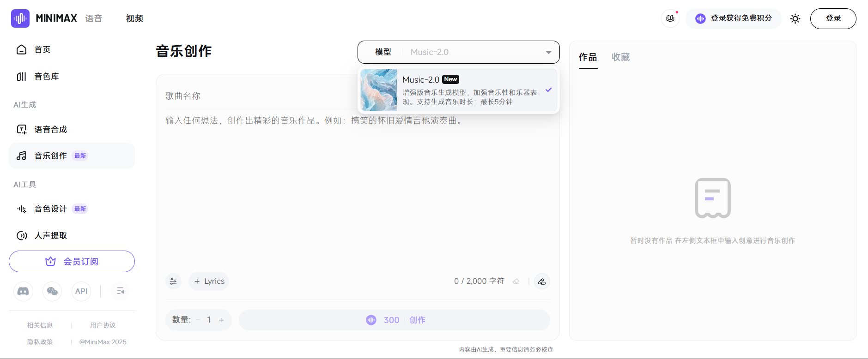Click the 登录 login button
The height and width of the screenshot is (359, 868).
[x=833, y=18]
